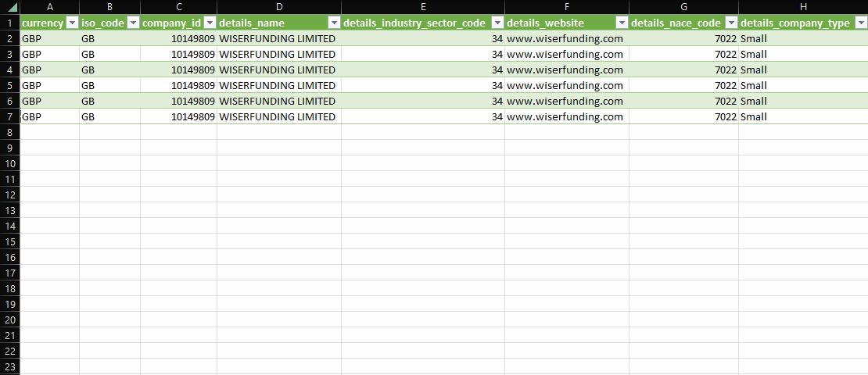The width and height of the screenshot is (868, 375).
Task: Select GBP cell in row 5
Action: pyautogui.click(x=50, y=86)
